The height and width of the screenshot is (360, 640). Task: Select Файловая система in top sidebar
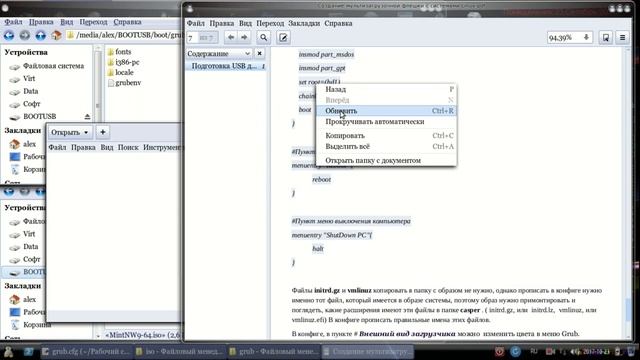click(47, 66)
